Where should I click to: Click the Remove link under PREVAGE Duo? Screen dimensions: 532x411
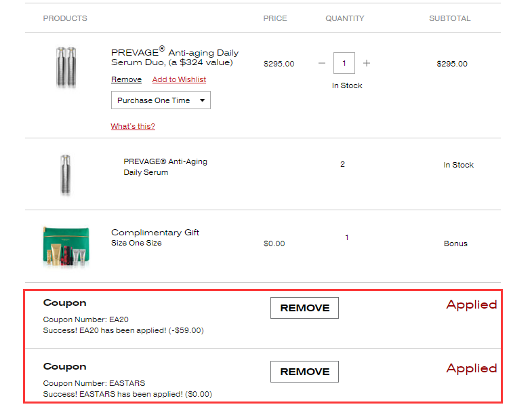[126, 79]
